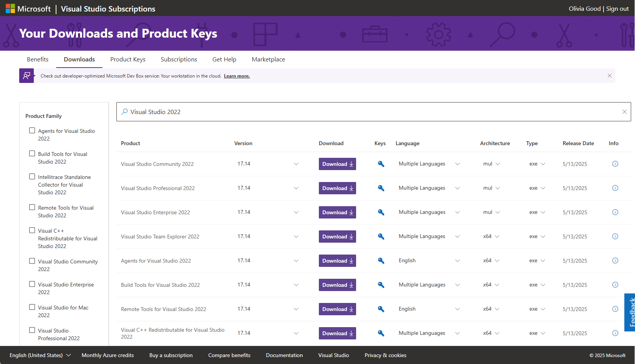
Task: Open keys for Visual Studio Enterprise 2022
Action: pos(381,212)
